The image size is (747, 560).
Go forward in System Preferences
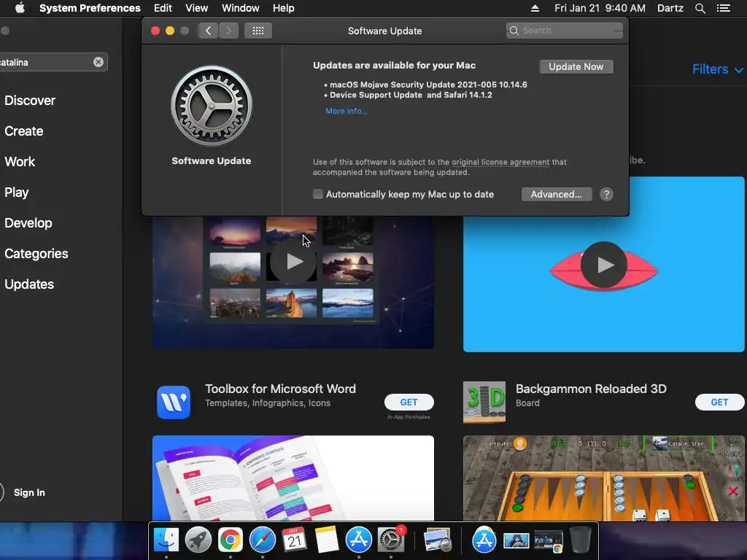(x=228, y=31)
